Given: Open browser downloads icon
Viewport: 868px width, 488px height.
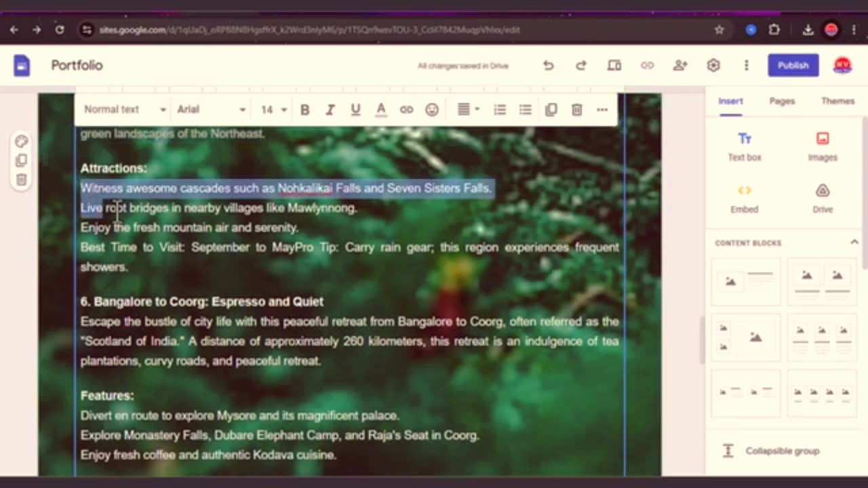Looking at the screenshot, I should click(808, 30).
